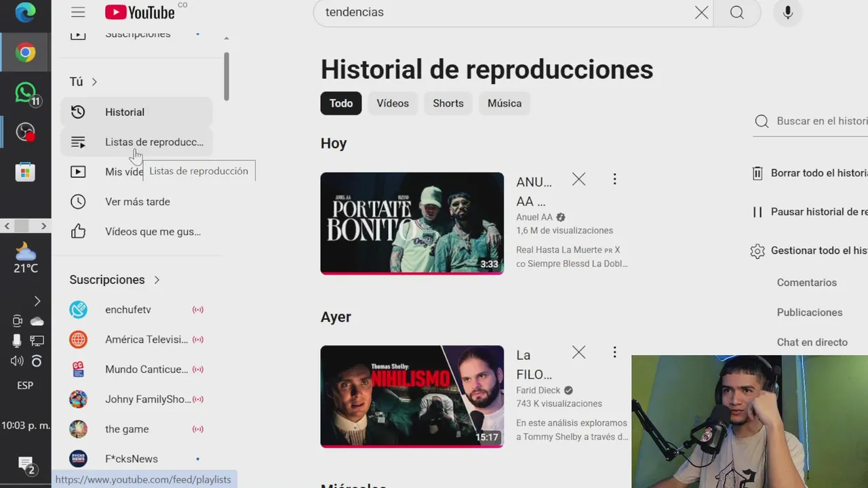Screen dimensions: 868x488
Task: Click the Mis vídeos play icon
Action: pos(78,171)
